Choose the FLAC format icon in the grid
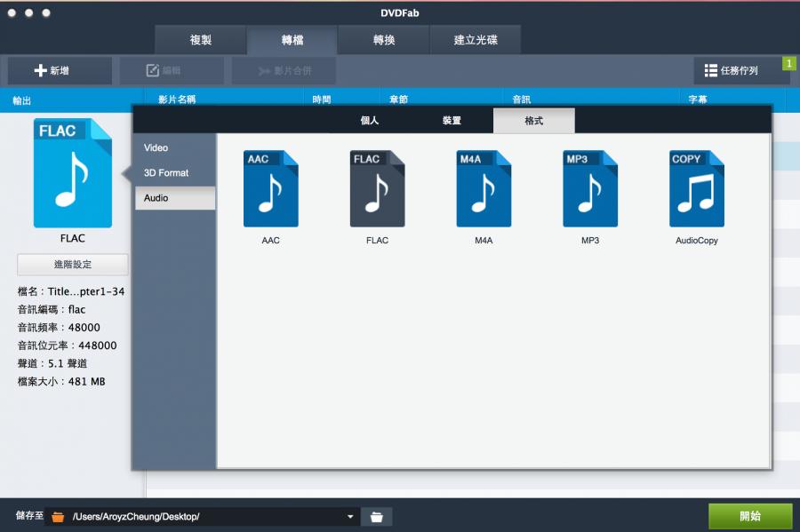 click(377, 188)
